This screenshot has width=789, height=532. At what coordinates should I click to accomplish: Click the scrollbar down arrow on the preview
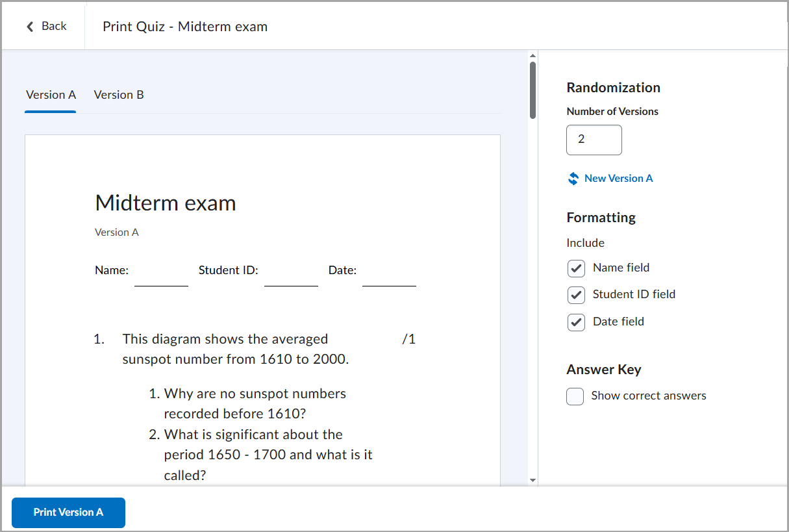point(532,481)
